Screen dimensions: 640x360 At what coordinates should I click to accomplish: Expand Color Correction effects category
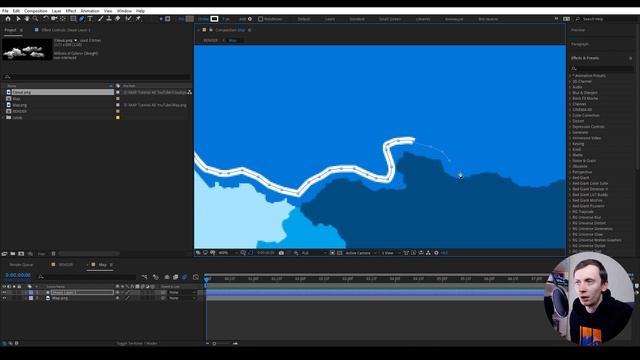tap(570, 116)
